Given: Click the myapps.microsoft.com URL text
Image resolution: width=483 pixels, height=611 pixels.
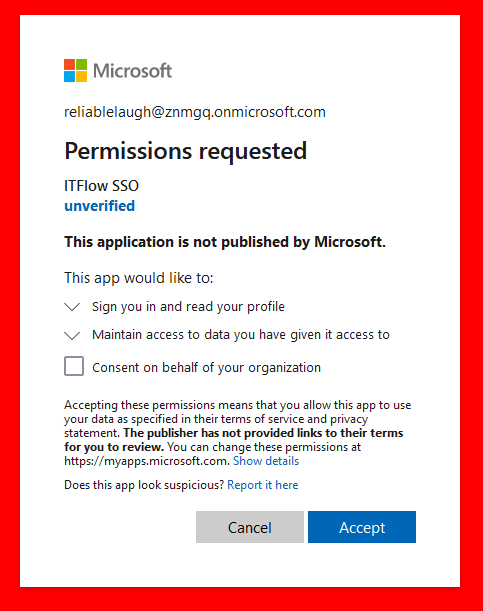Looking at the screenshot, I should point(146,461).
